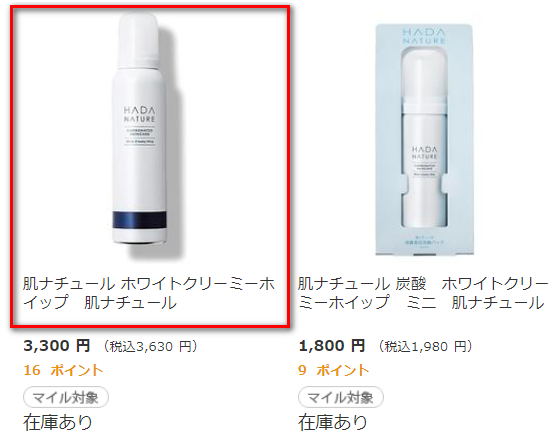Screen dimensions: 557x438
Task: Click HADA NATURE logo on white bottle
Action: click(x=139, y=114)
